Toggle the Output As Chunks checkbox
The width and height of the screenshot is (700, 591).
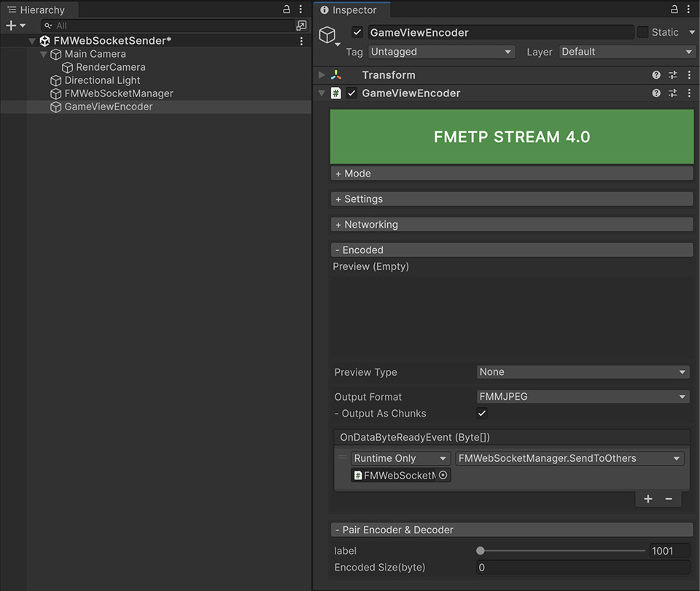coord(482,413)
